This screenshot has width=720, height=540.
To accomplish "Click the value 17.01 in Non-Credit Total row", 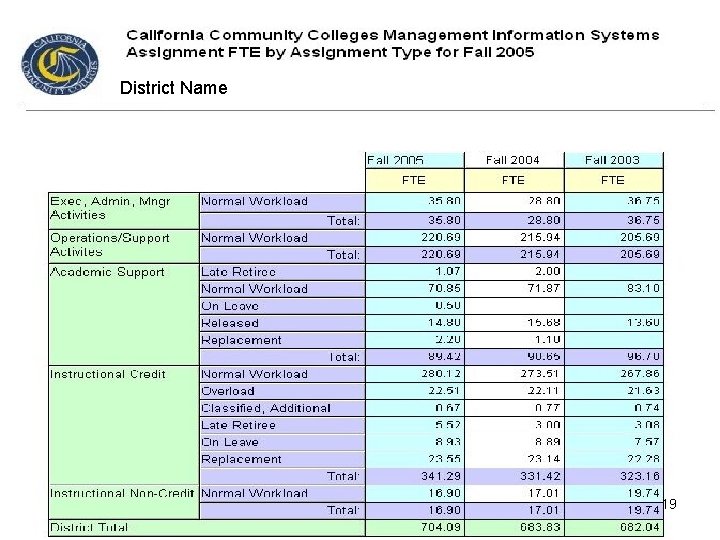I will tap(544, 510).
